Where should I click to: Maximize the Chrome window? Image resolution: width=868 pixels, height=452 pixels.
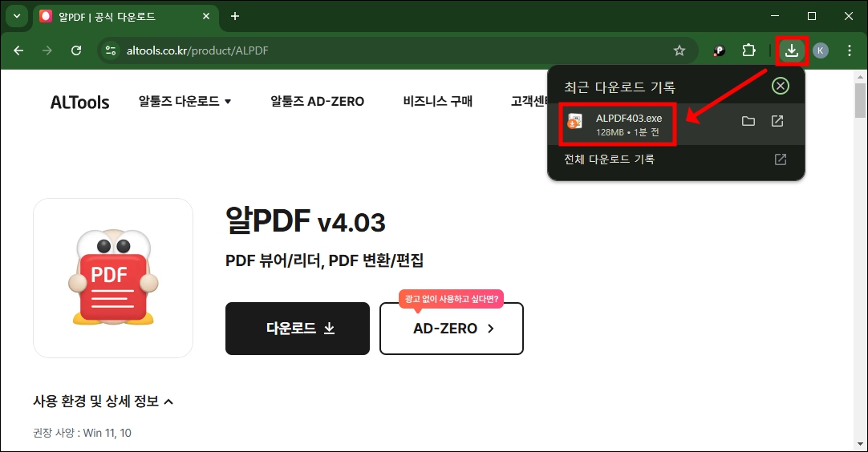point(812,16)
